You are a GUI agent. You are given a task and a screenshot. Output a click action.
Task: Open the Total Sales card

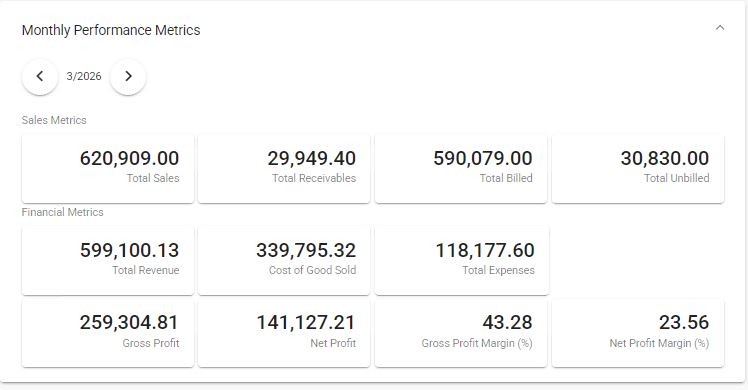point(108,169)
